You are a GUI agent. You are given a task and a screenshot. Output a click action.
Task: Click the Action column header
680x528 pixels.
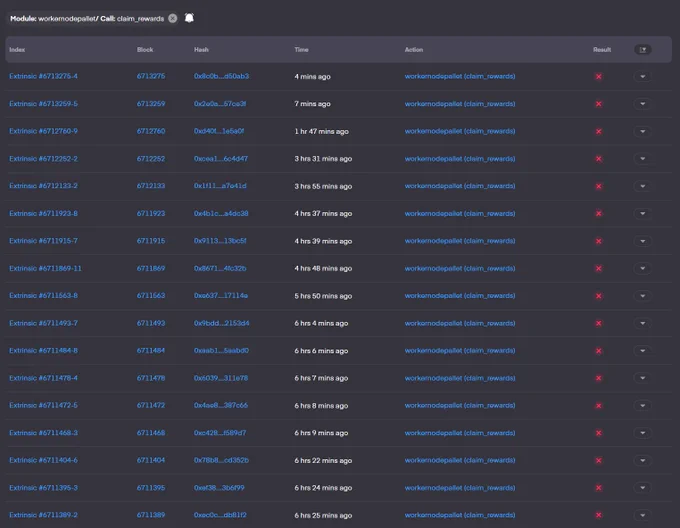tap(414, 50)
